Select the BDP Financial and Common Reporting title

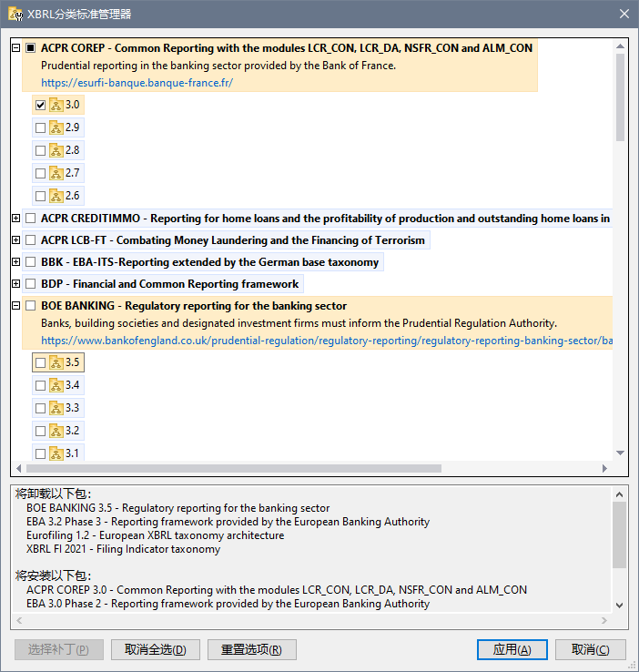[x=169, y=284]
